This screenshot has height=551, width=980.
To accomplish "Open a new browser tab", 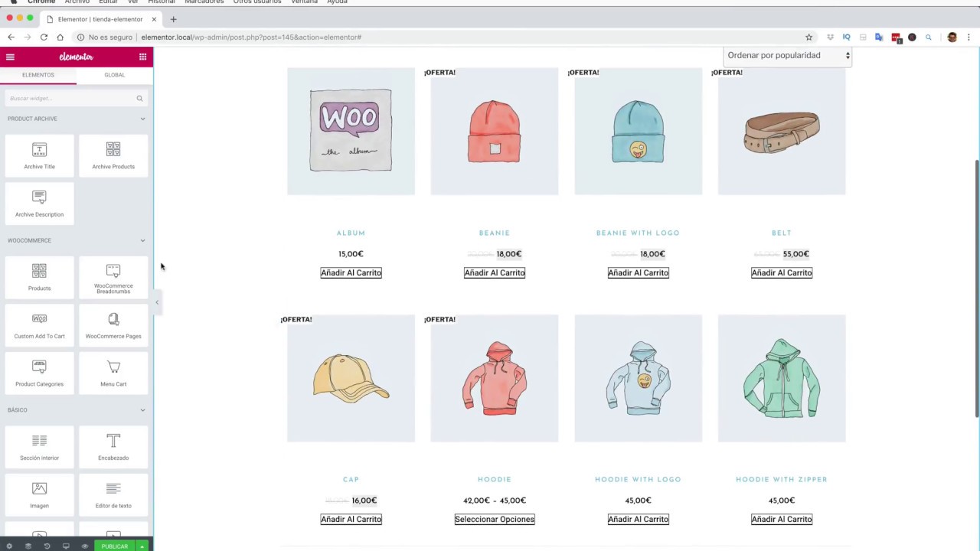I will tap(173, 19).
